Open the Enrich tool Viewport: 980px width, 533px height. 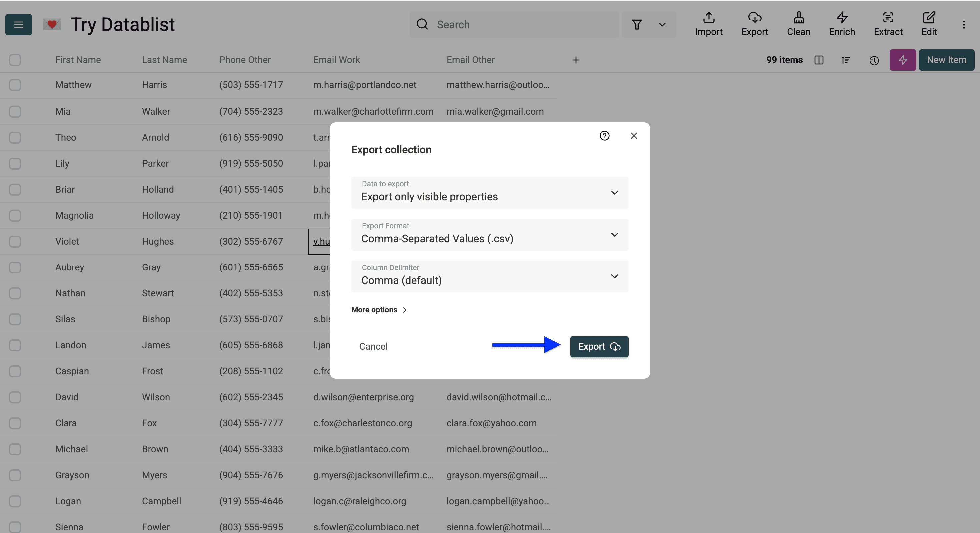click(x=842, y=24)
